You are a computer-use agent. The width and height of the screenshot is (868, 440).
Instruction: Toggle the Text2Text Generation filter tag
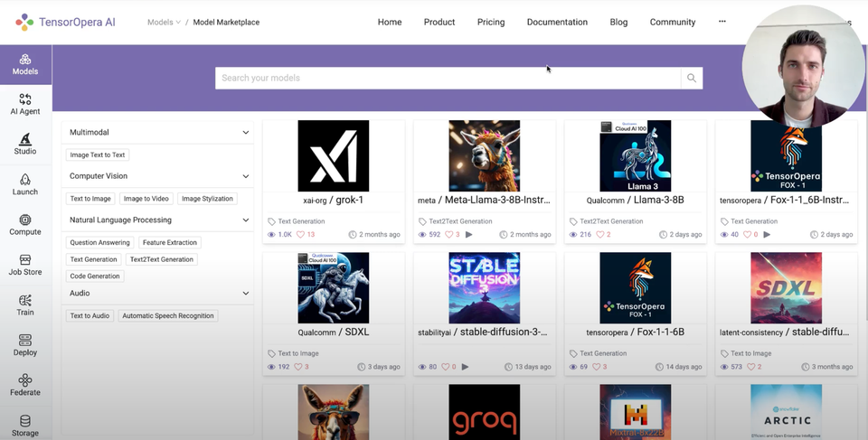tap(162, 259)
